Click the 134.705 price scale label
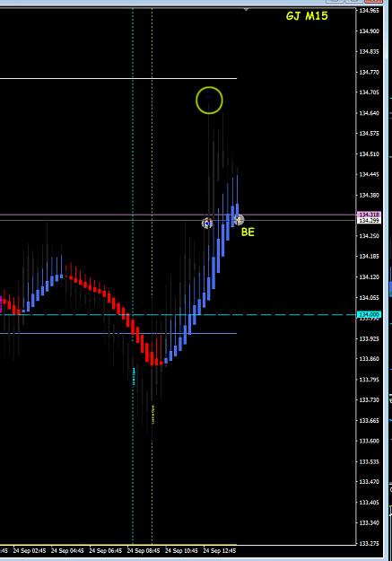Screen dimensions: 392x561 click(369, 92)
